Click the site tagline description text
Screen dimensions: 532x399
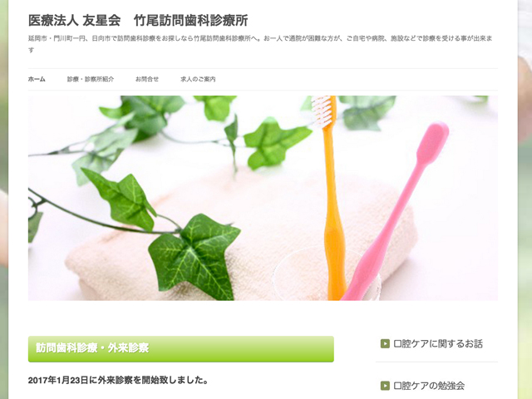pos(260,44)
